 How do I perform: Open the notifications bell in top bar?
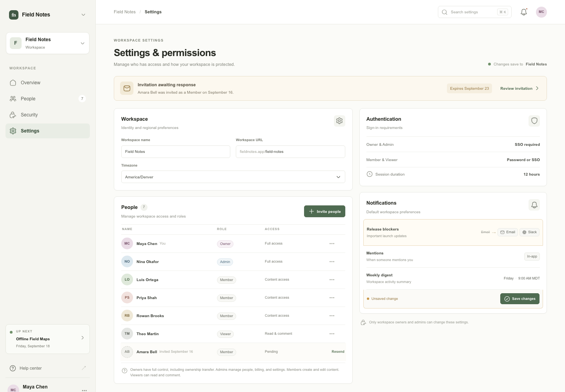(524, 12)
